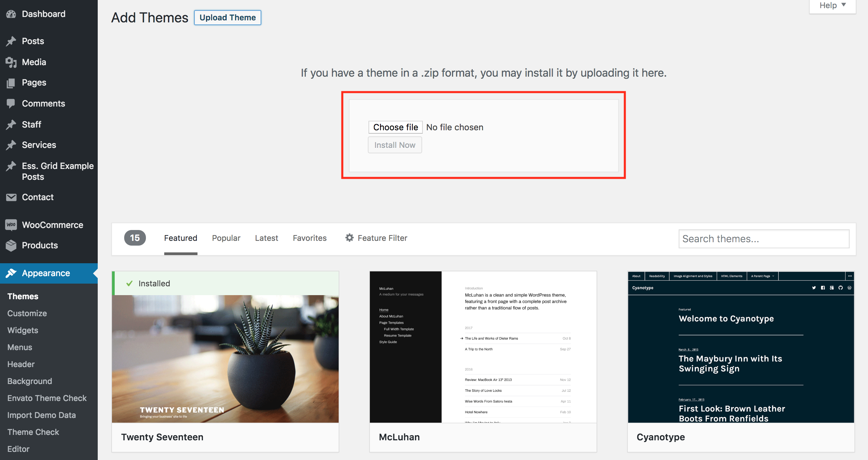Open the Help dropdown tab

tap(832, 6)
